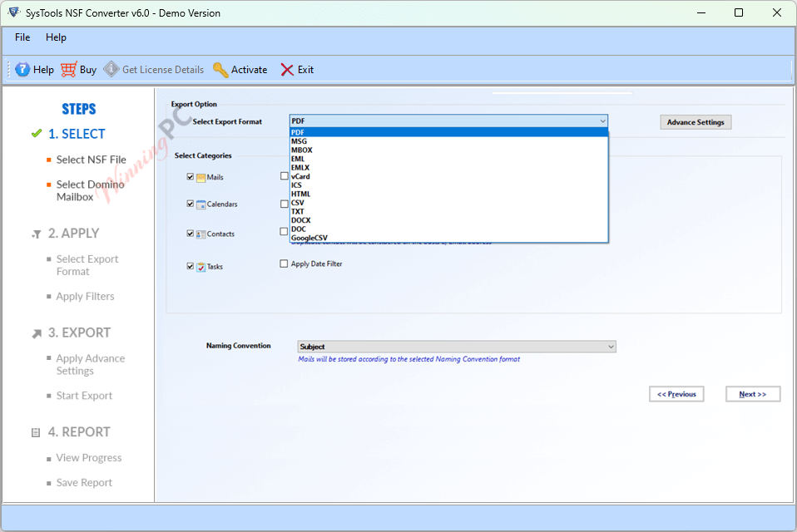Click the arrow icon beside 3. EXPORT
The height and width of the screenshot is (532, 797).
pyautogui.click(x=37, y=333)
